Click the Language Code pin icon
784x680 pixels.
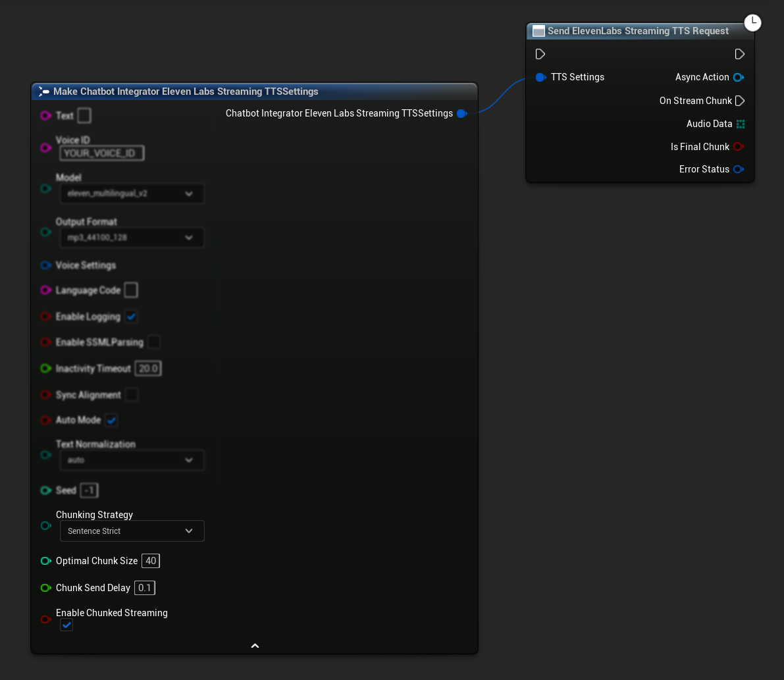coord(45,290)
